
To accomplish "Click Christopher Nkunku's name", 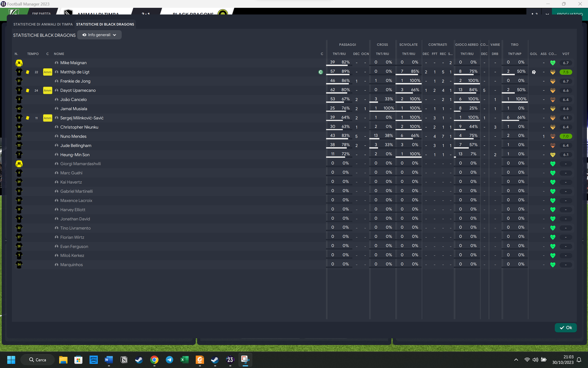I will coord(79,127).
